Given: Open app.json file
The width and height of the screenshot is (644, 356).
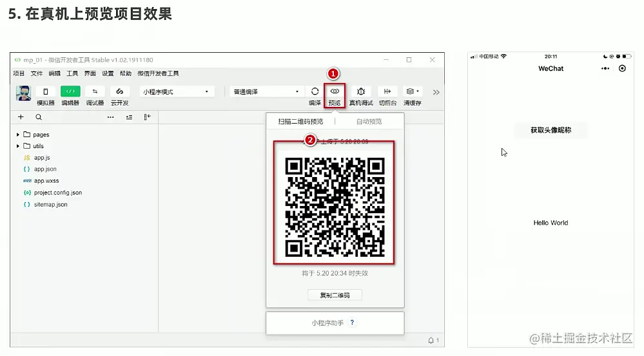Looking at the screenshot, I should point(45,169).
